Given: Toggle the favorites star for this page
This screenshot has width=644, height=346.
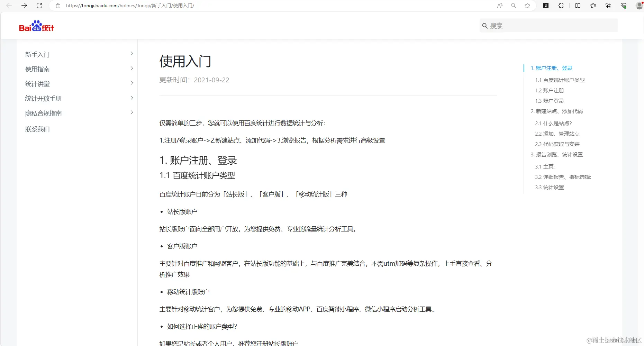Looking at the screenshot, I should (527, 6).
